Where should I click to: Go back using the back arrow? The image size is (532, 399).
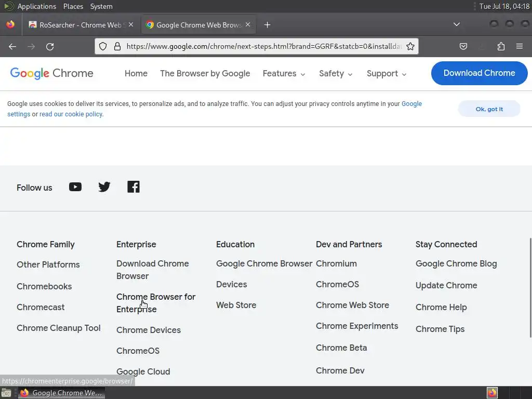pyautogui.click(x=12, y=47)
